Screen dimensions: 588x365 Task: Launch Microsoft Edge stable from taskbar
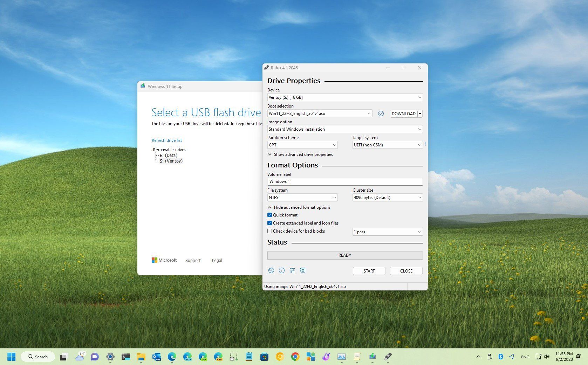[x=172, y=357]
